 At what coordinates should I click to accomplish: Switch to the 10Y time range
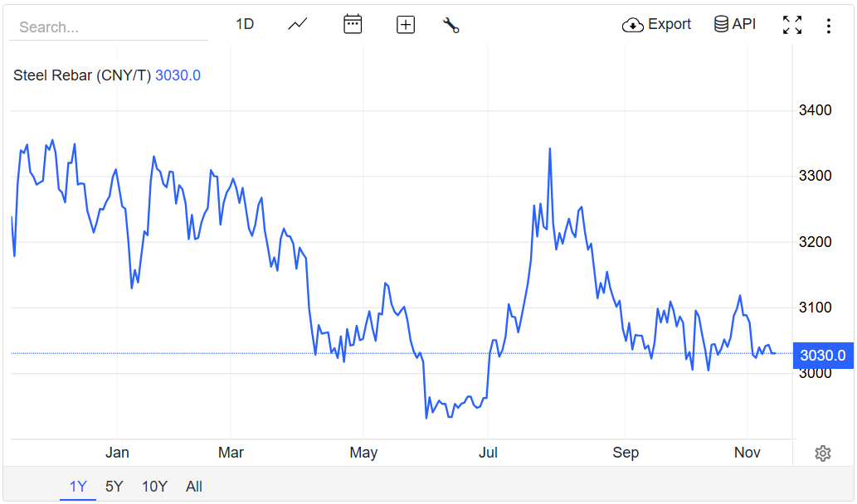click(x=154, y=487)
